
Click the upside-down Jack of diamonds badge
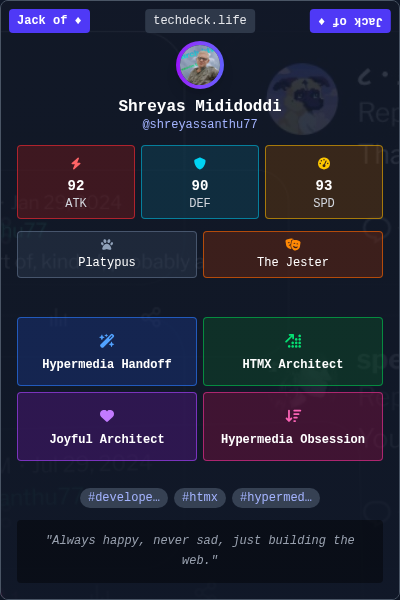tap(350, 21)
